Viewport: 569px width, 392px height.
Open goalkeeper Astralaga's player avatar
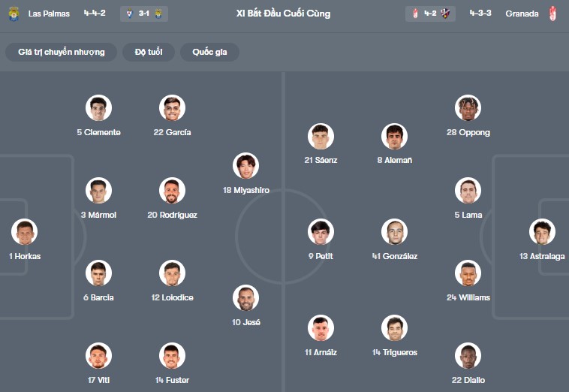(542, 232)
